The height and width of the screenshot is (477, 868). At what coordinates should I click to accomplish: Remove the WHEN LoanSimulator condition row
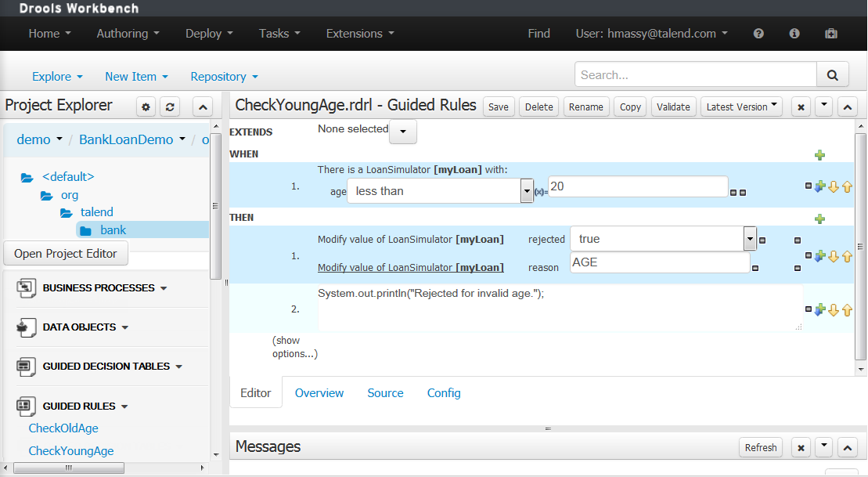coord(809,186)
